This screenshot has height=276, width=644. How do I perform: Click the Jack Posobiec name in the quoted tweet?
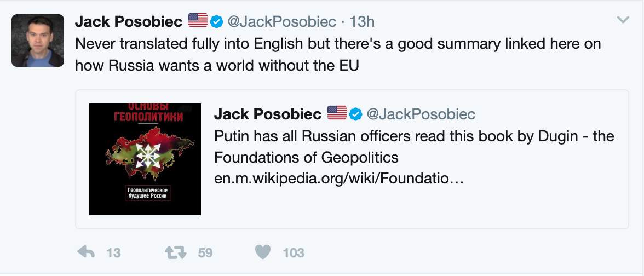tap(268, 114)
